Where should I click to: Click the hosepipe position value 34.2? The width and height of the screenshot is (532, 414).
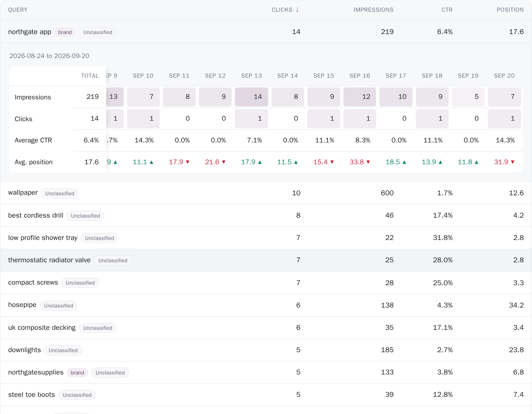click(x=516, y=305)
